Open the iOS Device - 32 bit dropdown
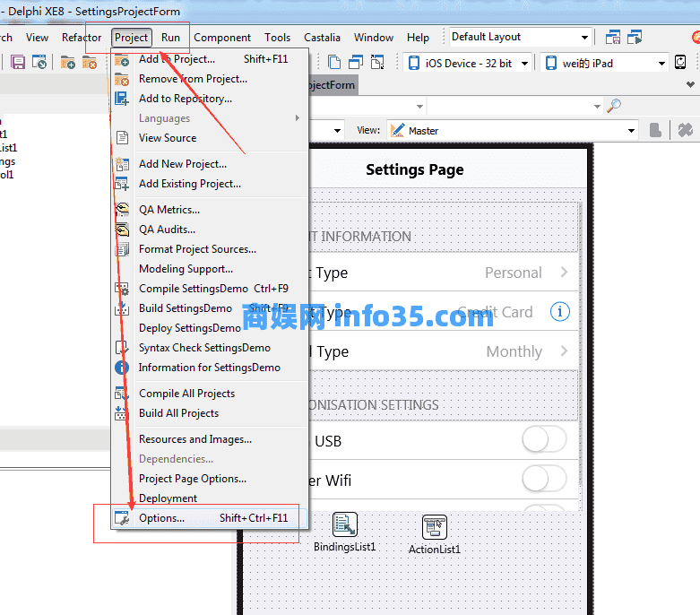 click(x=525, y=64)
